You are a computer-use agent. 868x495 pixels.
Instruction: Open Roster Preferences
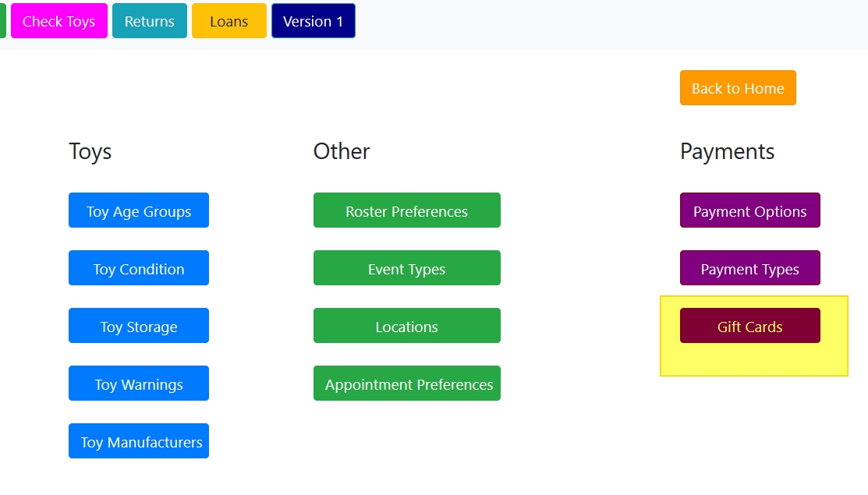click(406, 210)
